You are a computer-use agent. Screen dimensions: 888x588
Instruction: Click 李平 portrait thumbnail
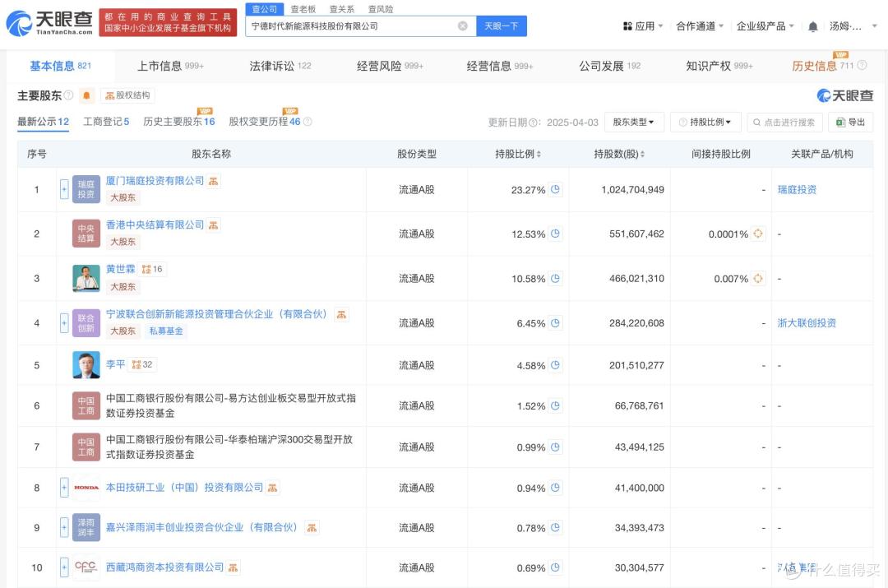click(86, 365)
